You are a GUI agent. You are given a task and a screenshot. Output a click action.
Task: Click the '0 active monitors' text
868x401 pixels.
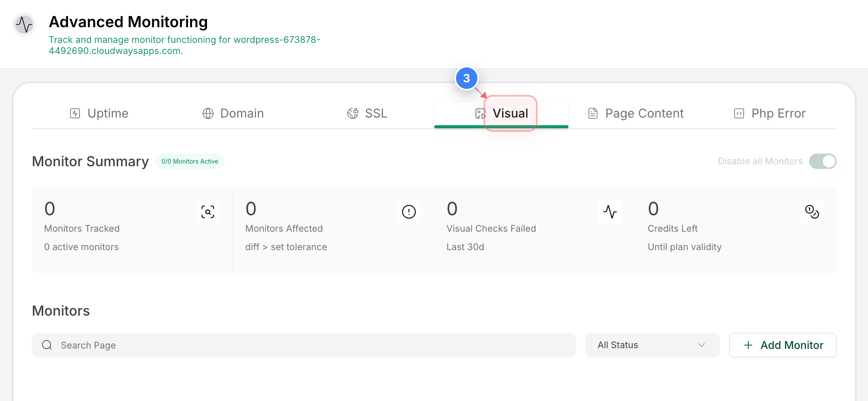[81, 247]
